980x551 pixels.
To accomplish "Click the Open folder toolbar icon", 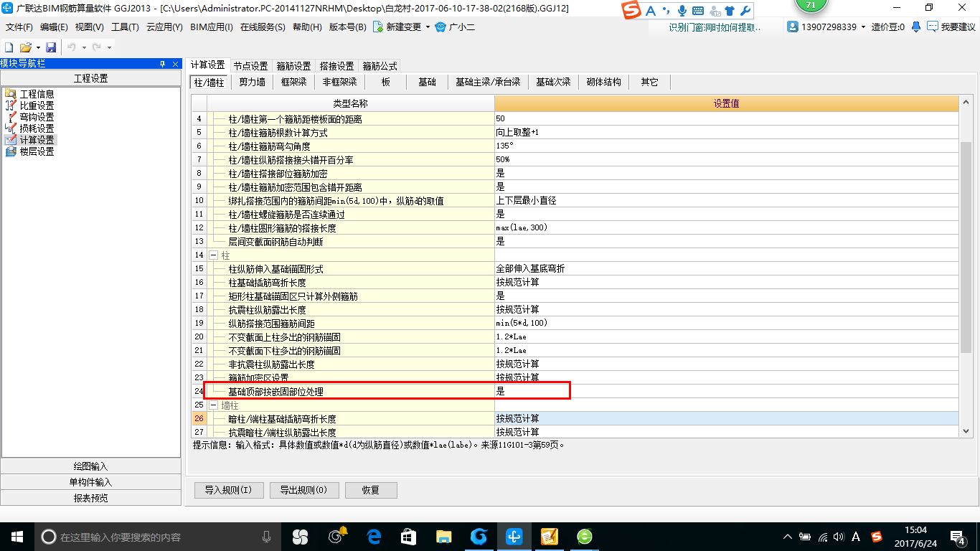I will tap(25, 47).
